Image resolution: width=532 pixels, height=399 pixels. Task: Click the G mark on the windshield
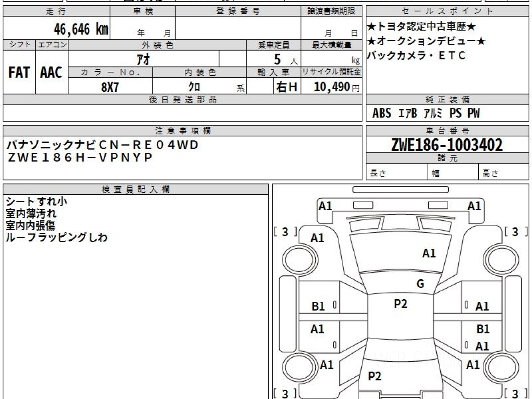[x=420, y=284]
